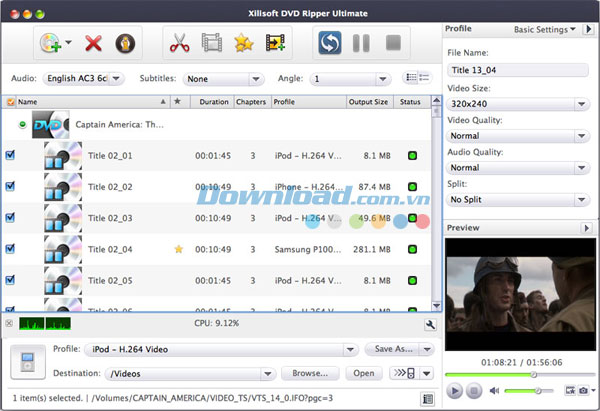Screen dimensions: 600x411
Task: Click the green status indicator for Title 02_04
Action: coord(412,250)
